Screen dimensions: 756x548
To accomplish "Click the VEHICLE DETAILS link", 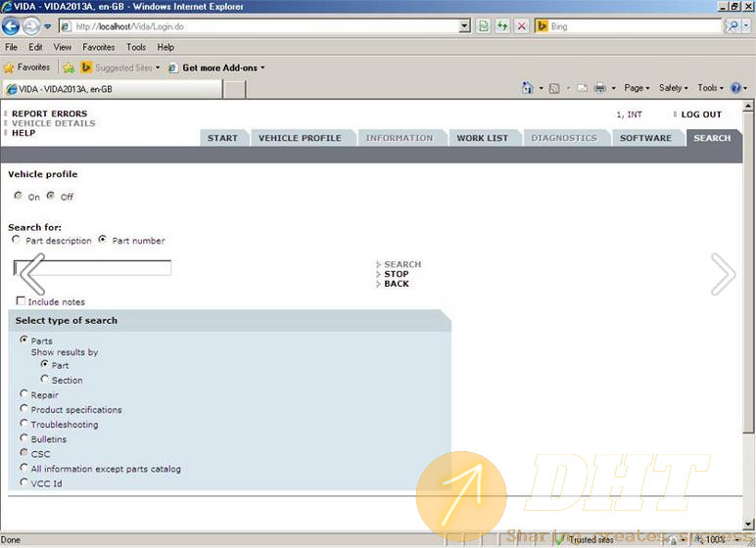I will click(54, 123).
